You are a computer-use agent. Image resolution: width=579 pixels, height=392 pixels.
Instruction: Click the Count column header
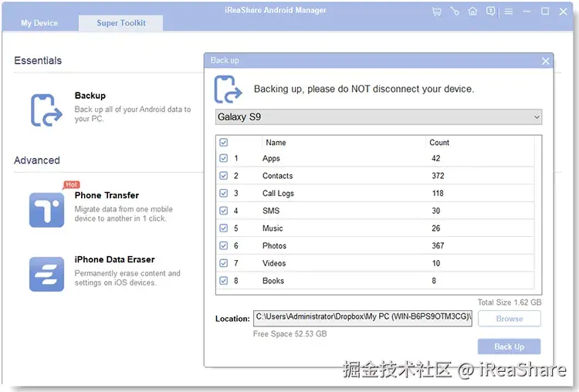click(x=439, y=143)
